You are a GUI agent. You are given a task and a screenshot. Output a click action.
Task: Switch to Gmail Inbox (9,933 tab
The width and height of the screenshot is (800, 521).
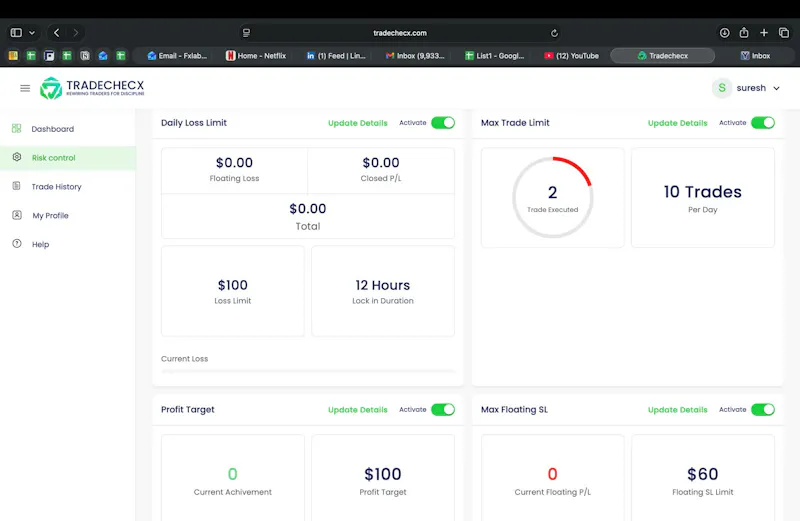coord(415,56)
